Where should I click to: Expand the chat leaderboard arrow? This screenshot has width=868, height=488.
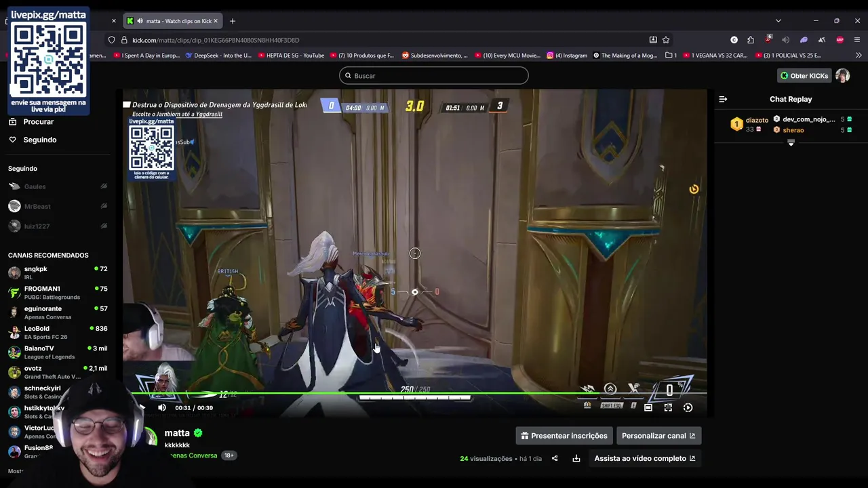[791, 143]
